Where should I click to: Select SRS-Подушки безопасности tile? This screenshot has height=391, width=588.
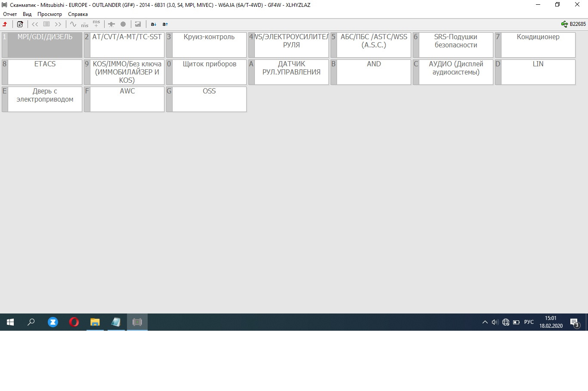(x=453, y=45)
